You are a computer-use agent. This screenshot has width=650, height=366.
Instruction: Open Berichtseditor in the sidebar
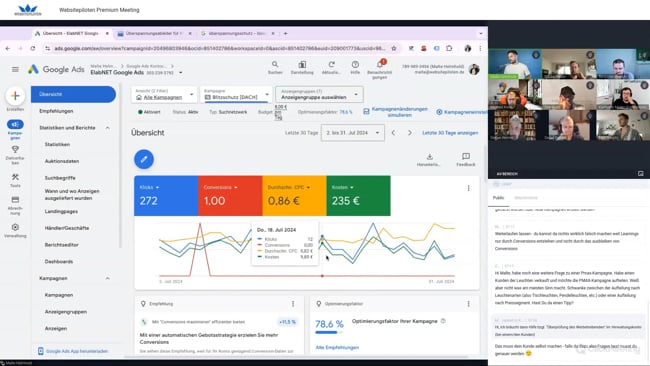tap(62, 245)
